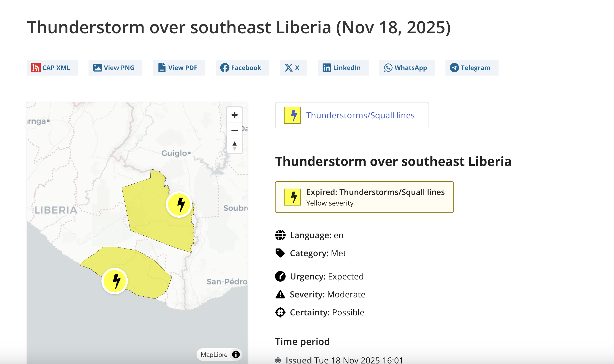Select the Thunderstorms/Squall lines tab
The height and width of the screenshot is (364, 614).
point(360,115)
